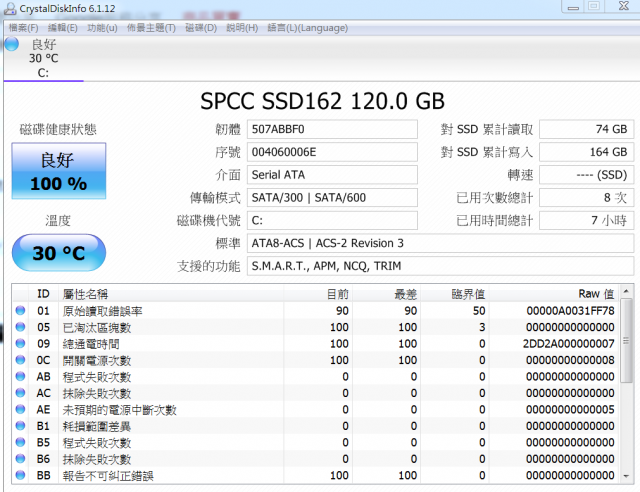Click the model title SPCC SSD162 120.0 GB

pos(322,101)
